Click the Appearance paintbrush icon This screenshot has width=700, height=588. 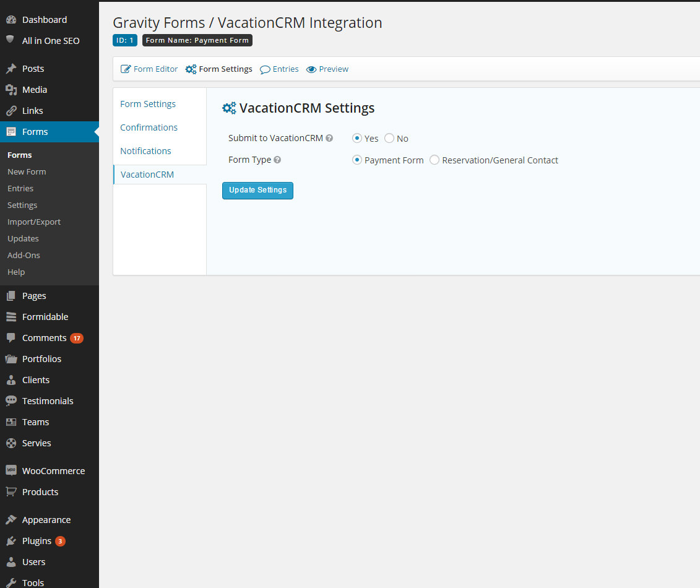11,520
